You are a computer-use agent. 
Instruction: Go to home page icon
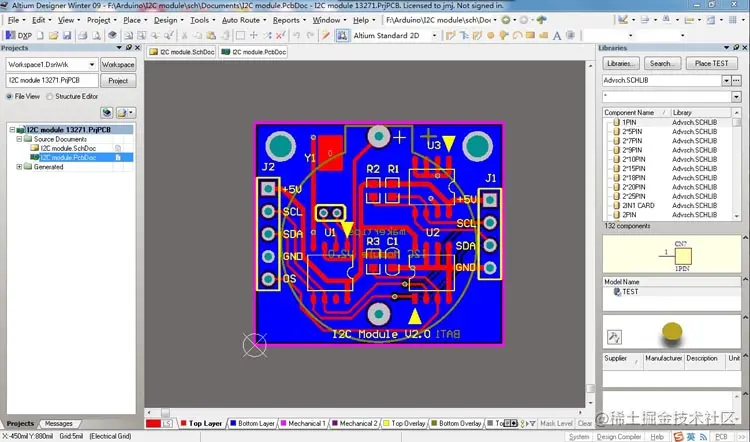[x=541, y=20]
